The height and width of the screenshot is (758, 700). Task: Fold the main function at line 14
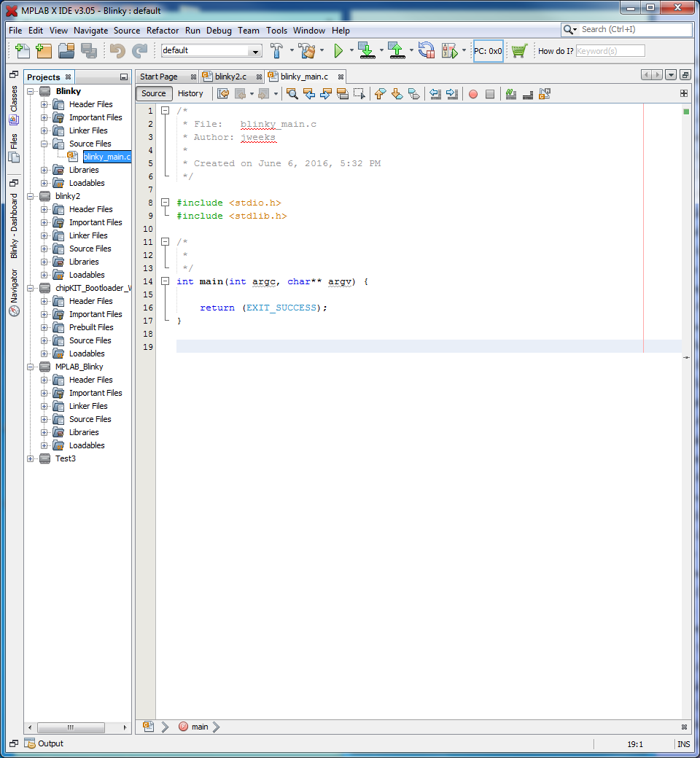165,281
